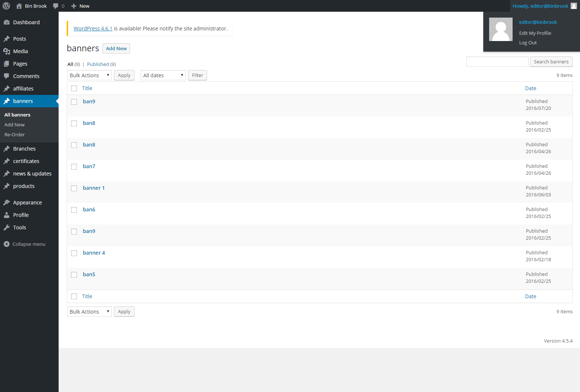Click the Tools wrench icon

(7, 228)
